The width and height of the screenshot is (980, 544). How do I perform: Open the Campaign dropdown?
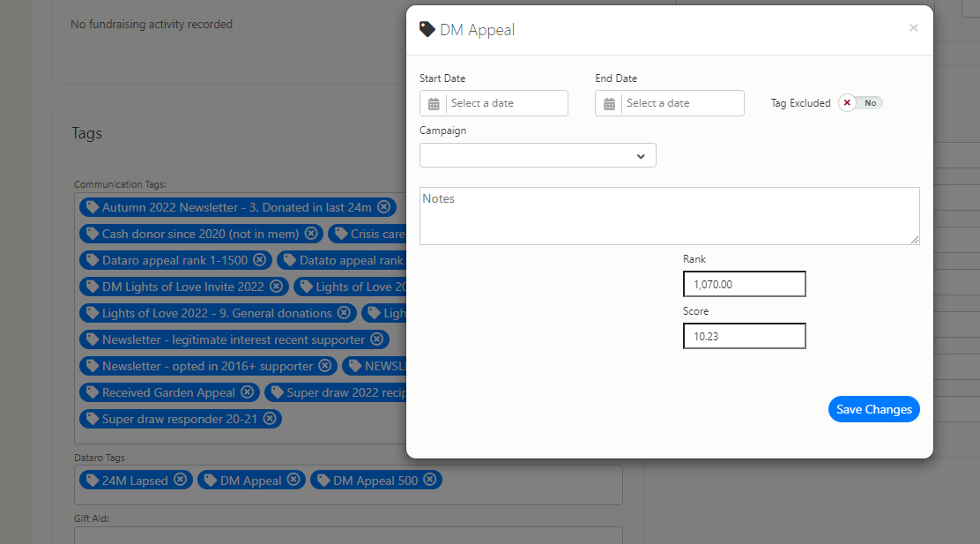[x=538, y=155]
